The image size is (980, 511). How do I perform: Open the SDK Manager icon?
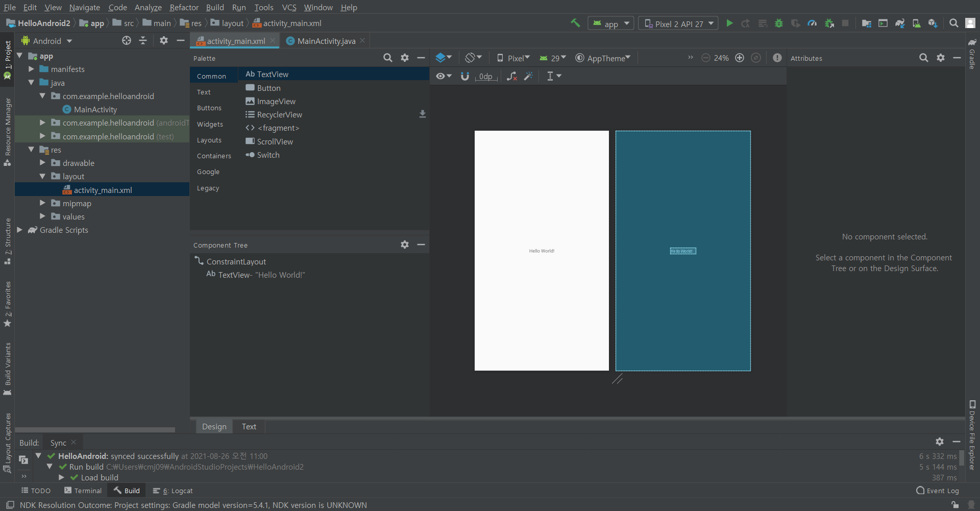click(x=933, y=23)
